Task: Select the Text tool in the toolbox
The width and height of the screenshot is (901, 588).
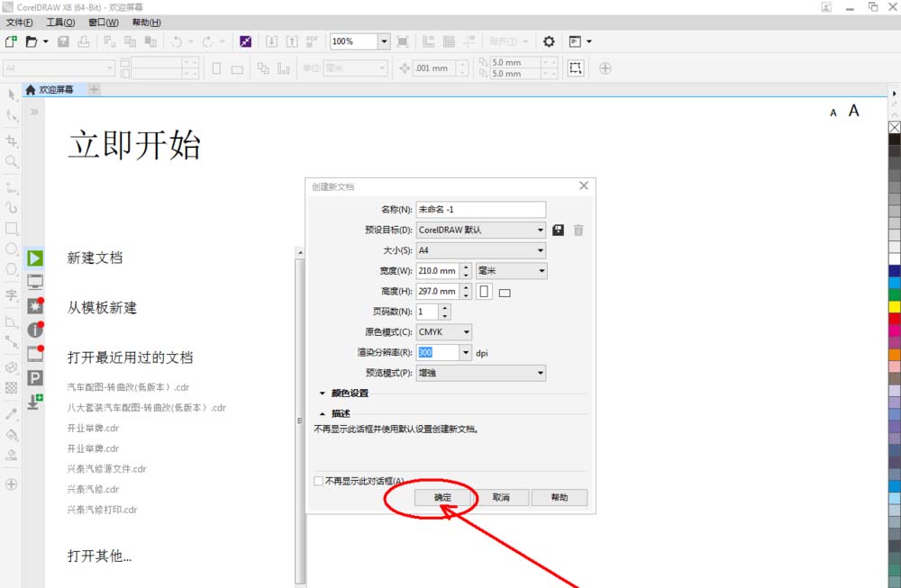Action: pyautogui.click(x=12, y=295)
